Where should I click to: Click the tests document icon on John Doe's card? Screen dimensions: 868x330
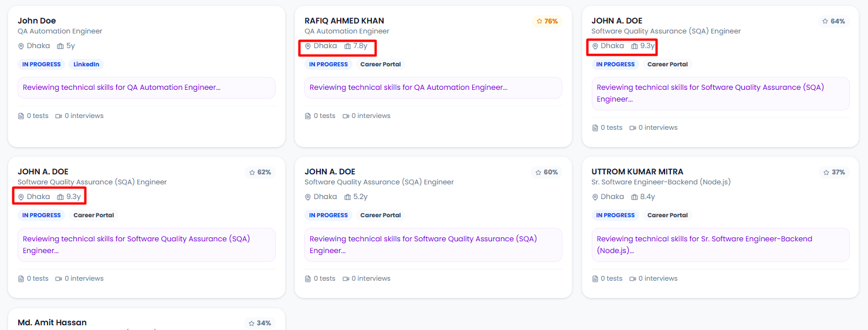click(x=21, y=116)
